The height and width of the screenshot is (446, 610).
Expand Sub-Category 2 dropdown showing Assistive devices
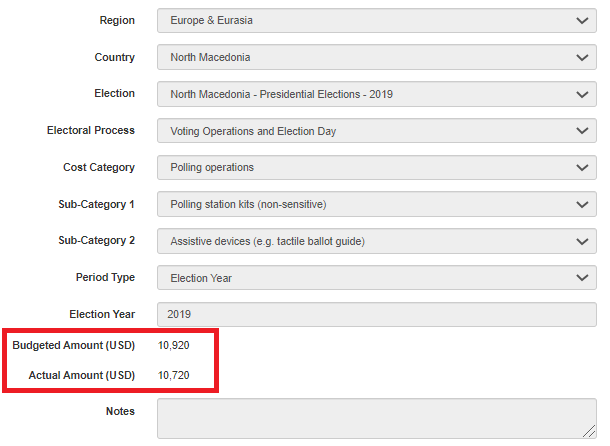[x=376, y=241]
